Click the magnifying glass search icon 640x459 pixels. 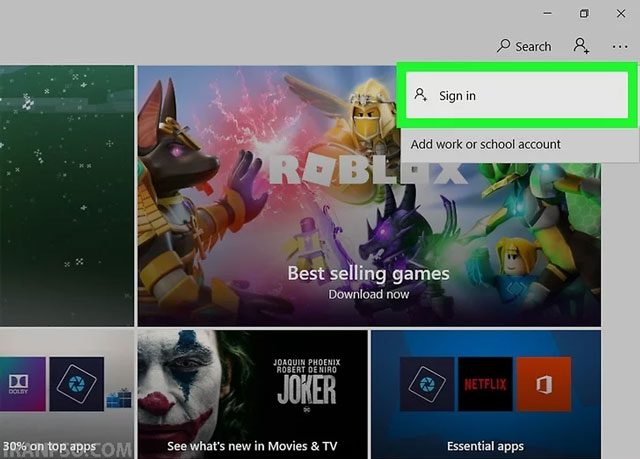pos(503,46)
